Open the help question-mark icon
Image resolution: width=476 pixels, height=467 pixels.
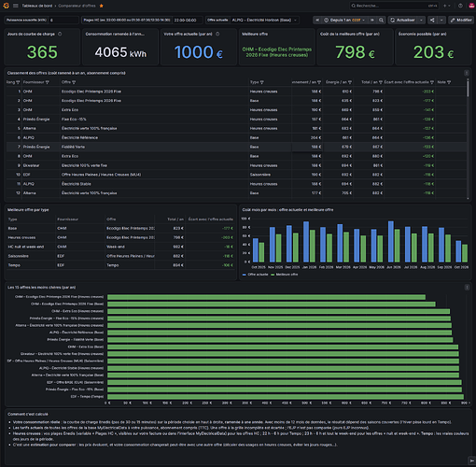point(460,6)
